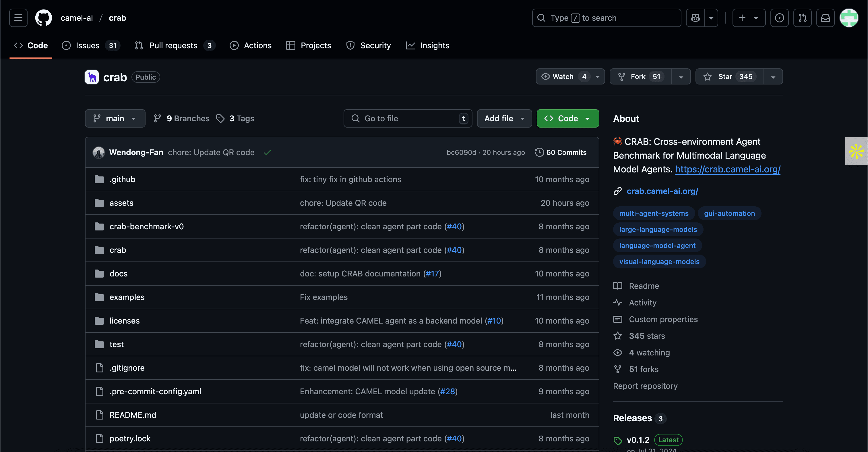Open the Actions tab
Screen dimensions: 868x452
point(251,45)
